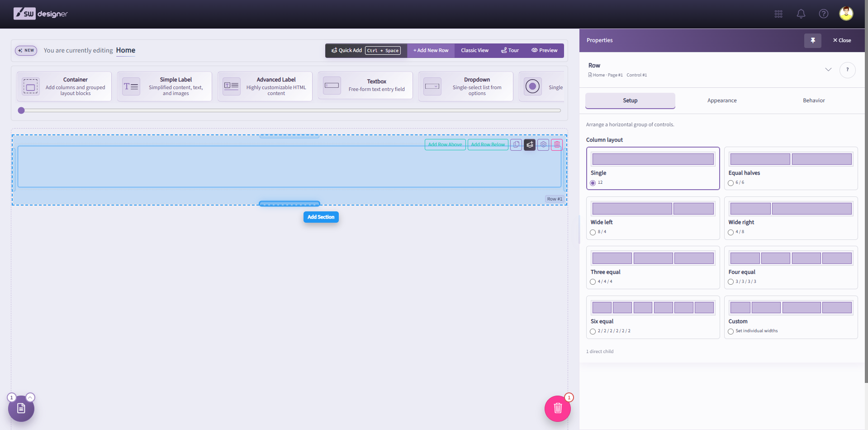Choose Wide left 8/4 layout radio
The image size is (868, 430).
593,232
